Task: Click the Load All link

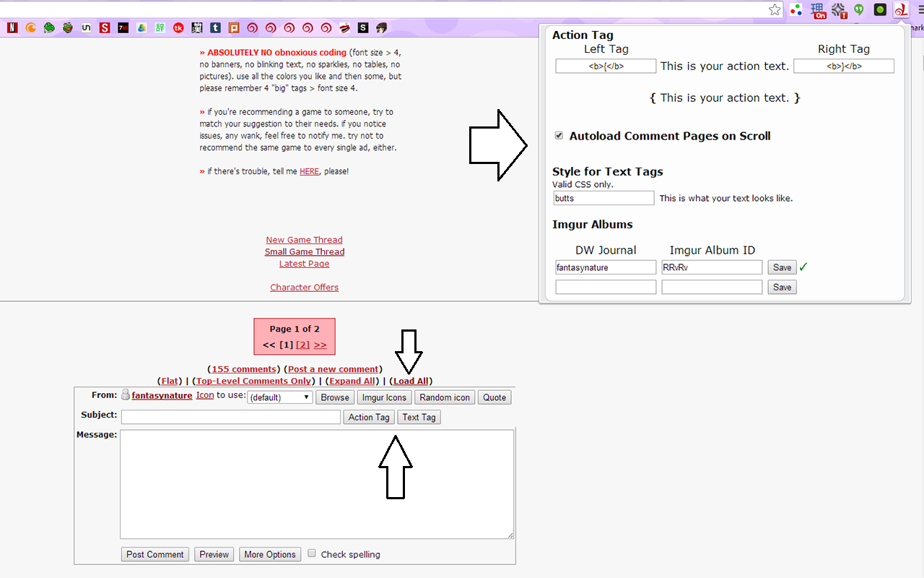Action: [x=411, y=381]
